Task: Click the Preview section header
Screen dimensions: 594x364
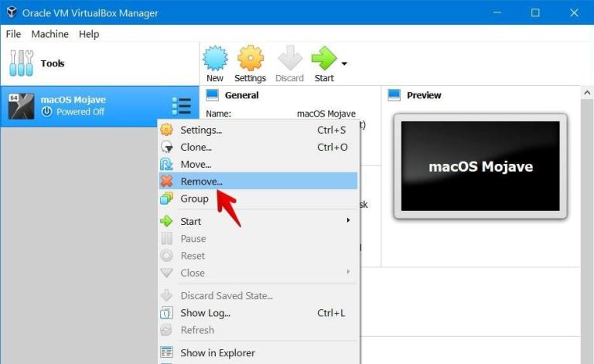Action: pyautogui.click(x=424, y=95)
